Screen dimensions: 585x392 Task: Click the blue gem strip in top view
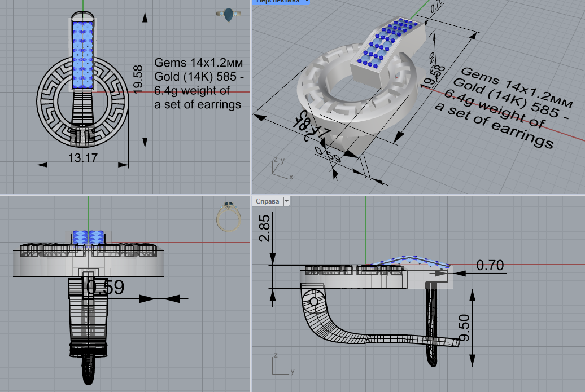[82, 55]
